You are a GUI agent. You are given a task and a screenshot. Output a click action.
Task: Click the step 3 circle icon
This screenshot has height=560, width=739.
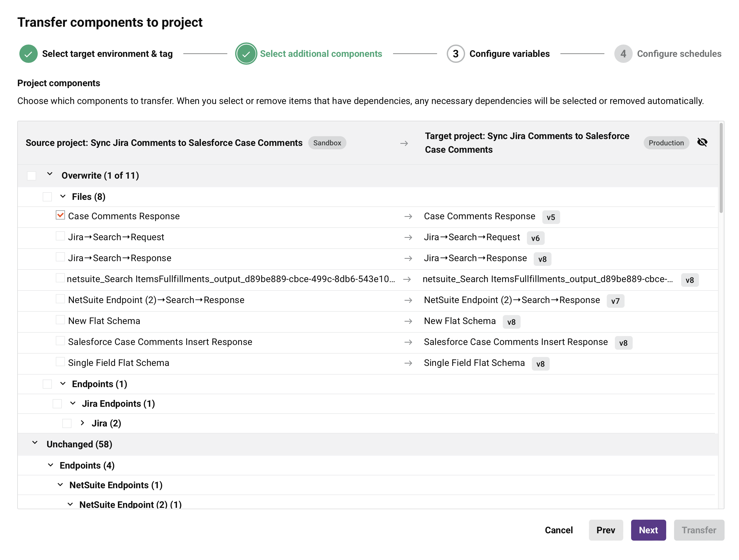pyautogui.click(x=455, y=54)
